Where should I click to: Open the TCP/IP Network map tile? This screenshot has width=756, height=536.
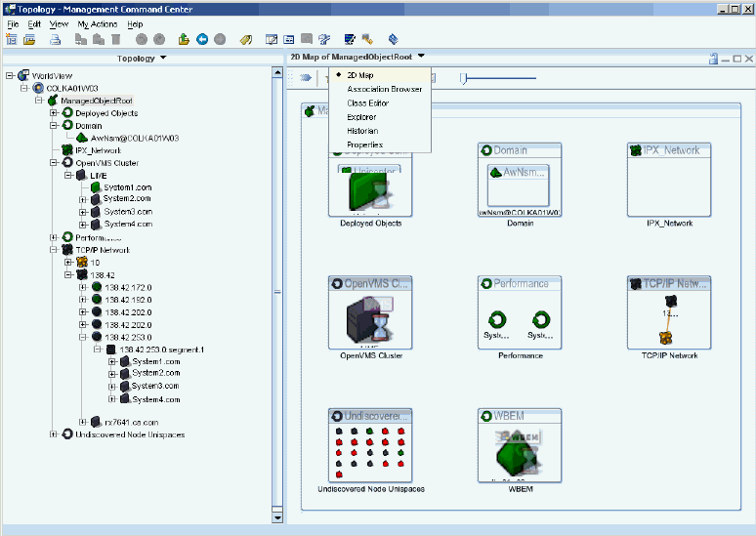tap(668, 314)
